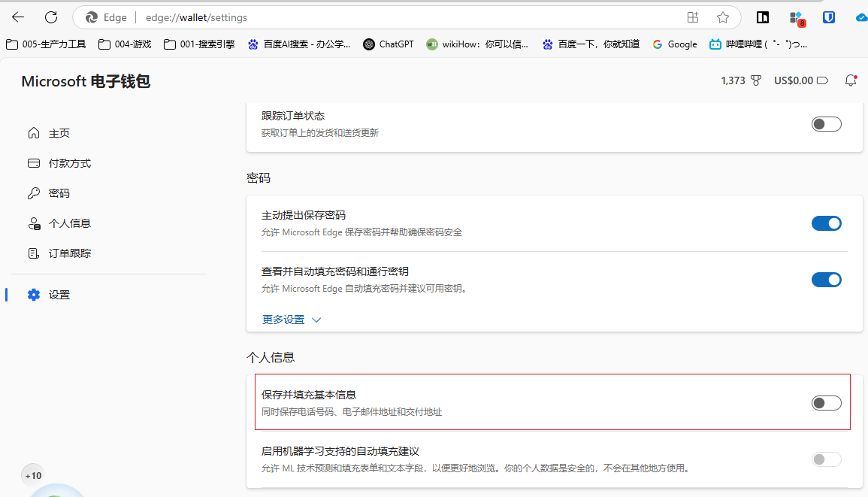Open the ChatGPT bookmark

[389, 44]
